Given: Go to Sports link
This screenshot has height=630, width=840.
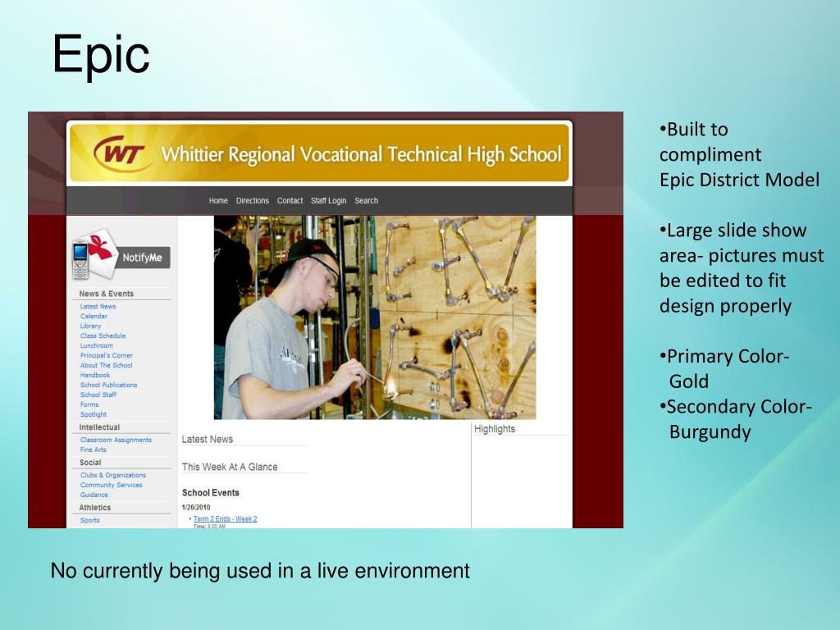Looking at the screenshot, I should [x=90, y=520].
